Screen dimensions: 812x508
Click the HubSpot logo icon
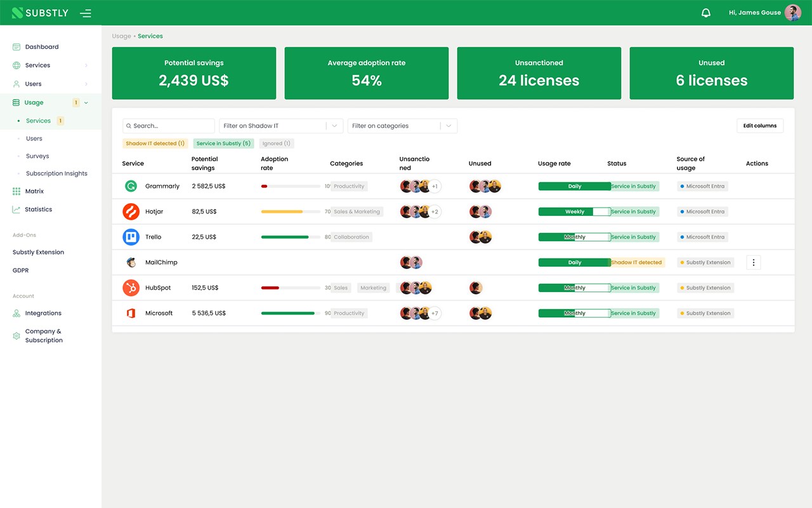pos(131,288)
